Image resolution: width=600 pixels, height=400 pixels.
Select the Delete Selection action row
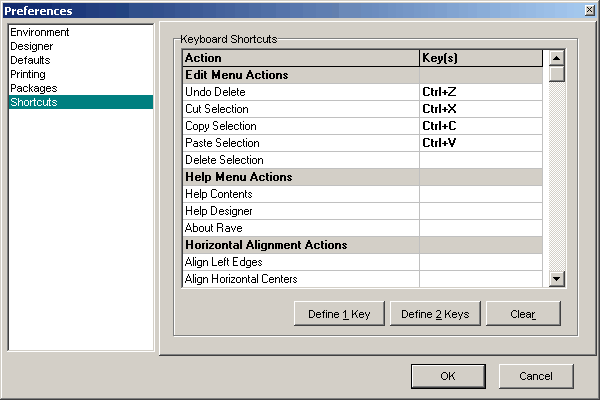click(300, 160)
